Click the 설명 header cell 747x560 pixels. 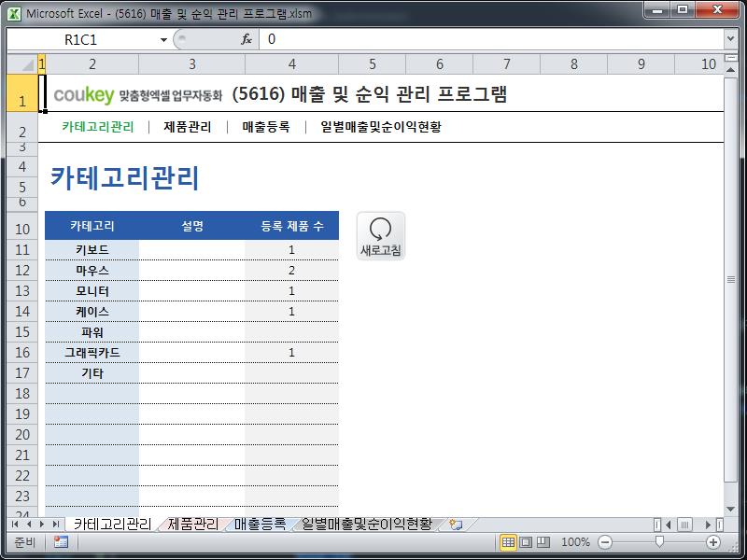click(192, 226)
